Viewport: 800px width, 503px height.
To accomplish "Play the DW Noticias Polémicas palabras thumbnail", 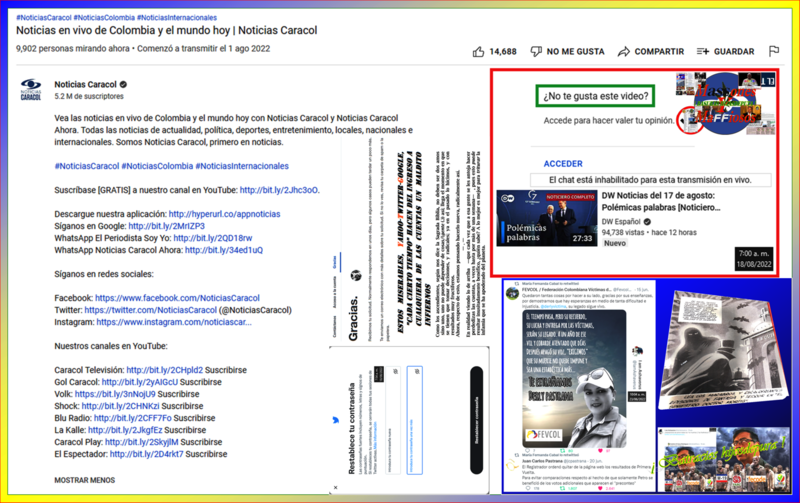I will [547, 218].
